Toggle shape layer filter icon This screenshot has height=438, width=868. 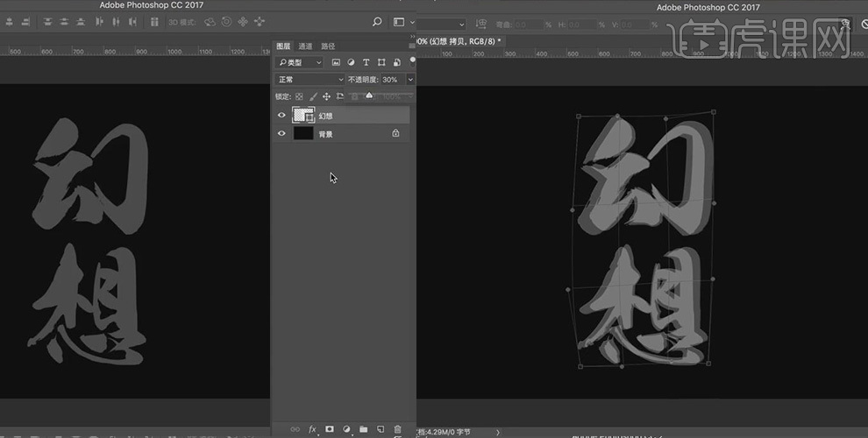381,62
